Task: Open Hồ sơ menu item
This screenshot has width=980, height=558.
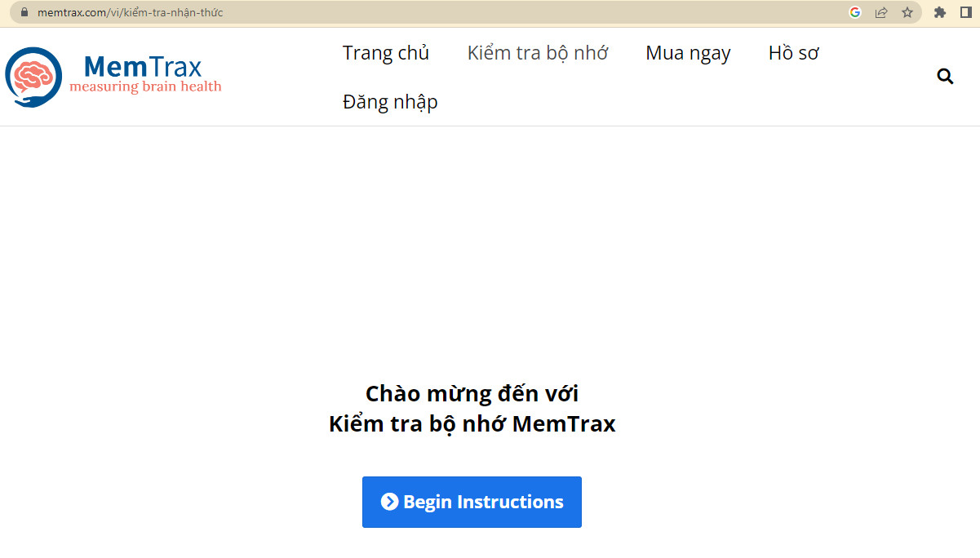Action: point(793,53)
